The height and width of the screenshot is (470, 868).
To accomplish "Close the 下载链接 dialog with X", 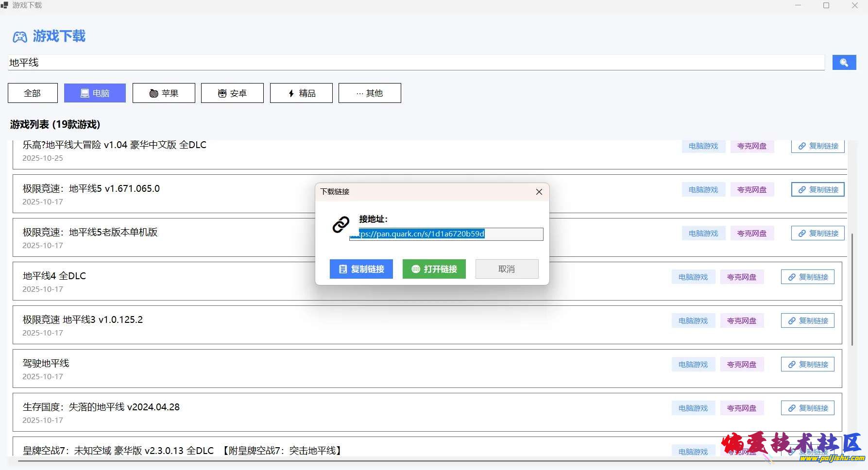I will tap(539, 192).
